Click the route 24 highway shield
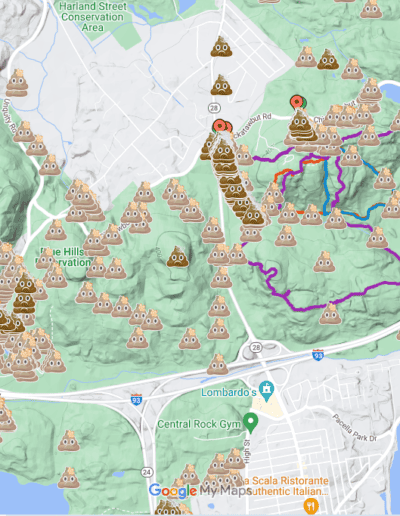 [x=147, y=472]
